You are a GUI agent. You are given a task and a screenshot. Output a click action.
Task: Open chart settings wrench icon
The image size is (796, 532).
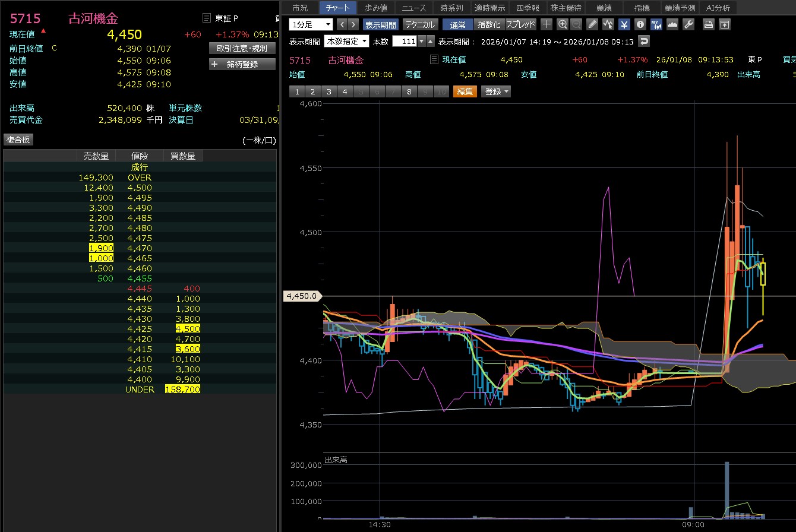688,24
